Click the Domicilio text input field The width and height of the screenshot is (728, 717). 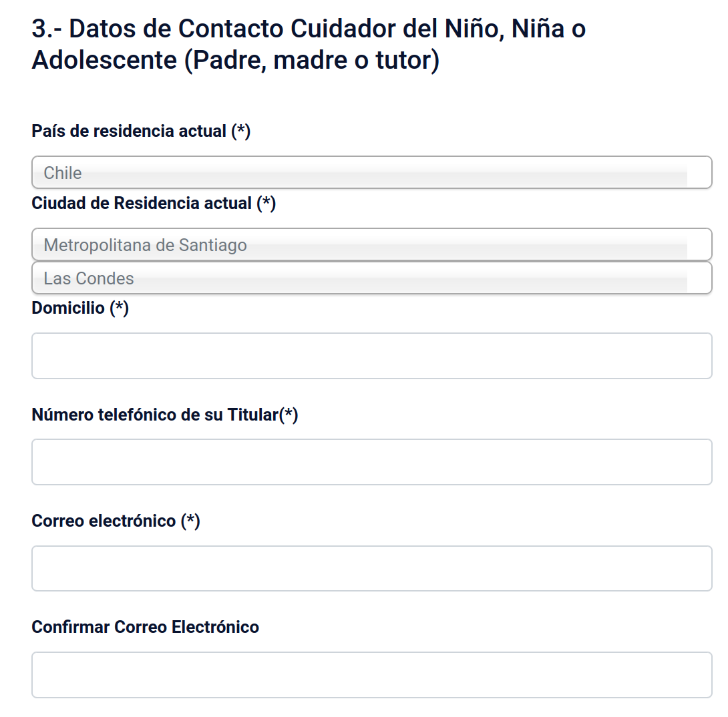371,356
